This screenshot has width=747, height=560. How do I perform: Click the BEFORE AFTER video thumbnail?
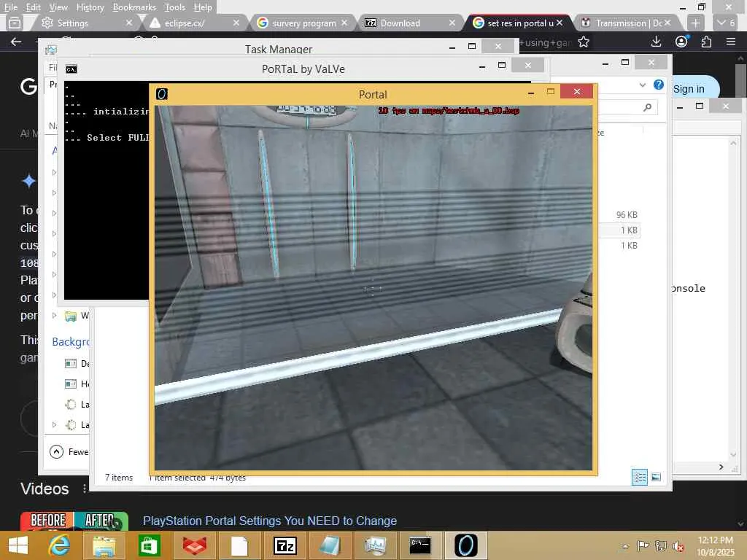(74, 521)
